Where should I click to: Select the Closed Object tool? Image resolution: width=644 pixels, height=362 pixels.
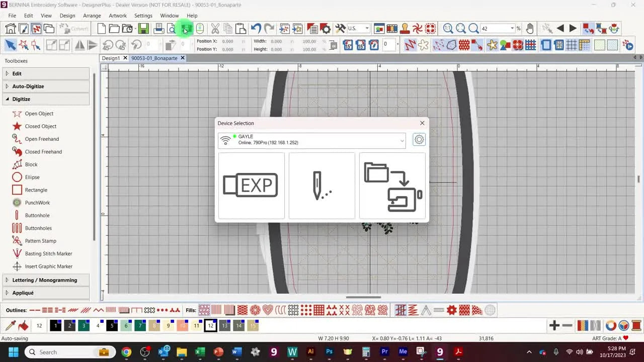point(35,126)
